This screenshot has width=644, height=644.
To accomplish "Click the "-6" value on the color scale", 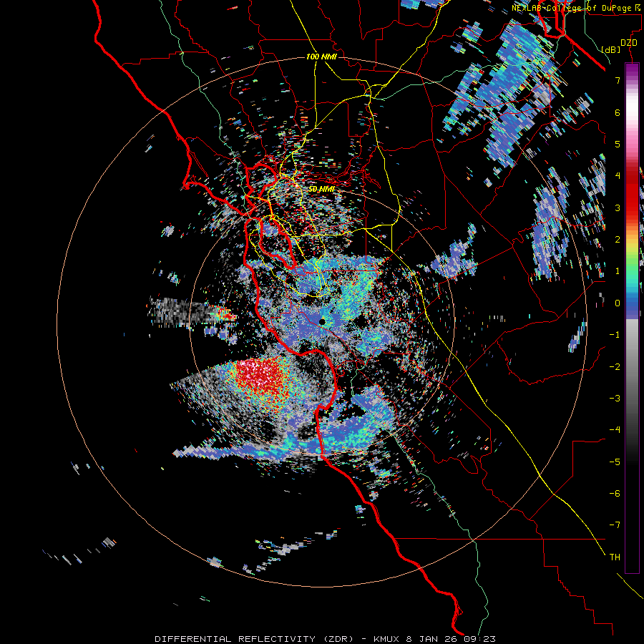I will click(615, 494).
